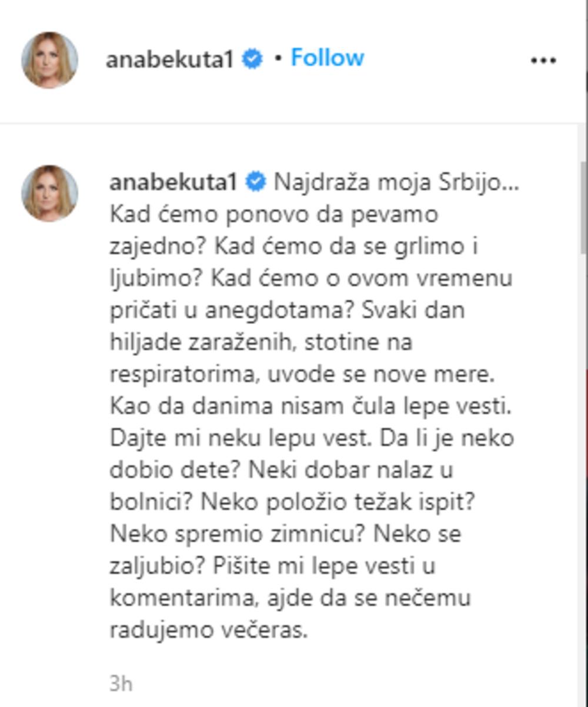This screenshot has height=707, width=588.
Task: Open anabekuta1 profile from the caption username
Action: coord(175,183)
